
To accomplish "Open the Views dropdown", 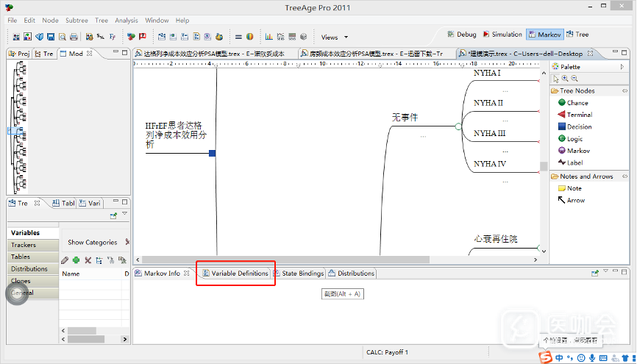I will (x=335, y=38).
